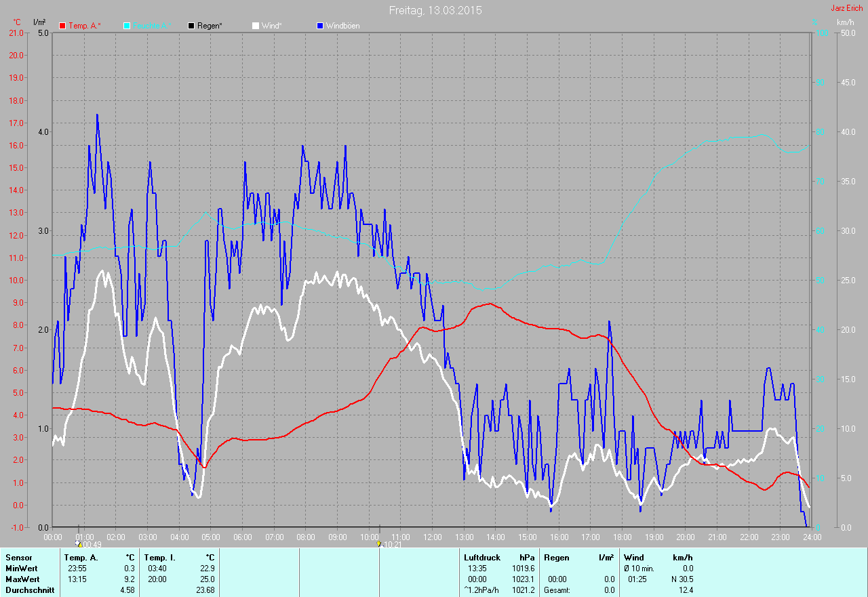
Task: Click the blue Windböen legend swatch
Action: pos(320,26)
